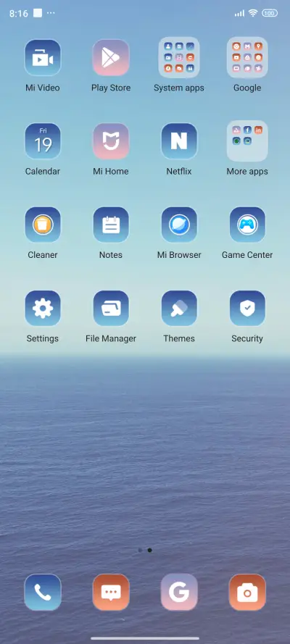The height and width of the screenshot is (644, 290).
Task: Open the System apps folder
Action: 179,57
